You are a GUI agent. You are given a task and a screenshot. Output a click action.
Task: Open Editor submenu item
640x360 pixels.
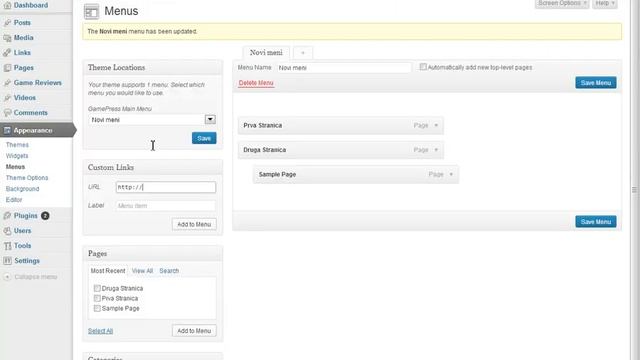click(14, 200)
